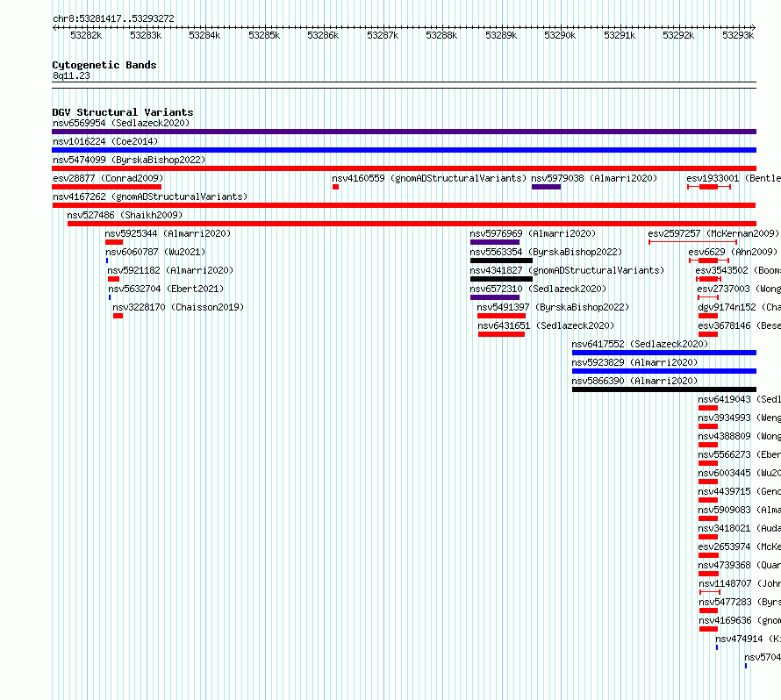
Task: Click the Cytogenetic Bands track title
Action: click(x=104, y=65)
